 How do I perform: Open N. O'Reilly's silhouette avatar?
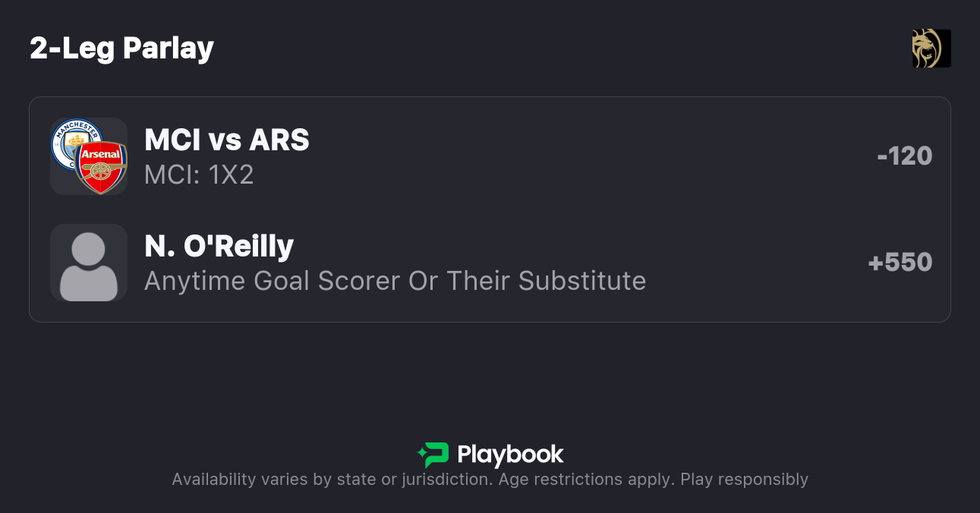[89, 263]
